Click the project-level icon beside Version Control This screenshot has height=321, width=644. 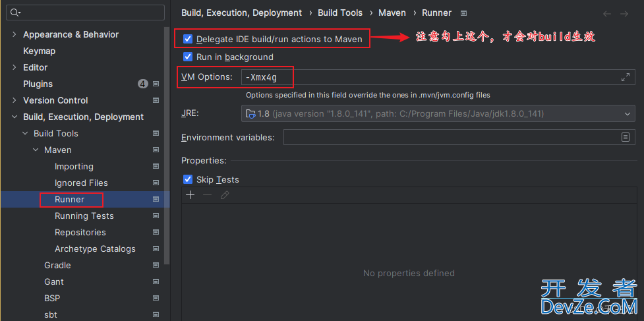(x=156, y=101)
